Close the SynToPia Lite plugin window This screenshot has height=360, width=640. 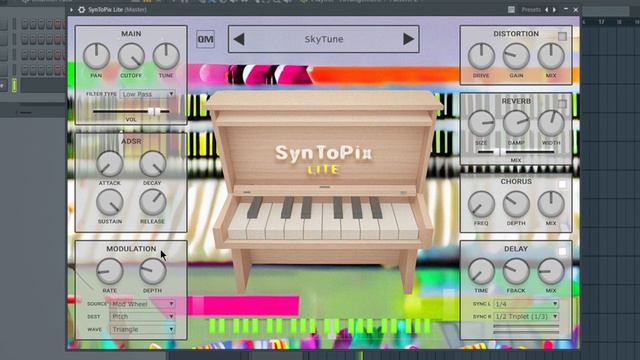pos(576,9)
